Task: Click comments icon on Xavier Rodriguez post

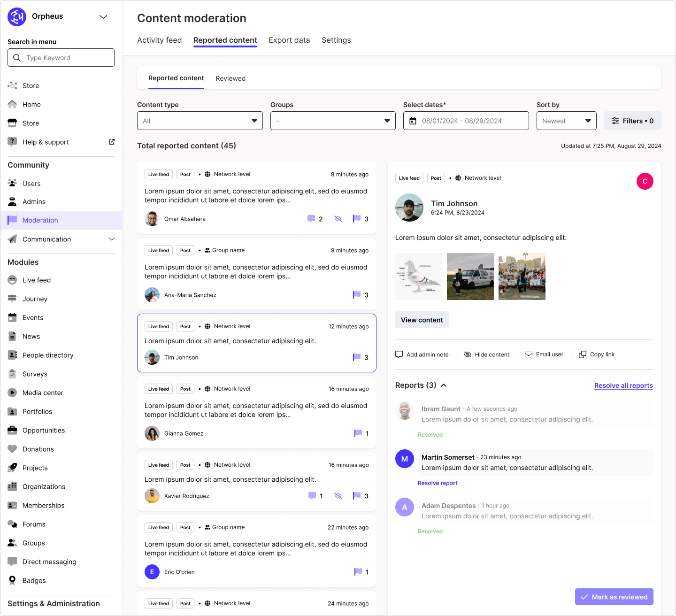Action: click(312, 496)
